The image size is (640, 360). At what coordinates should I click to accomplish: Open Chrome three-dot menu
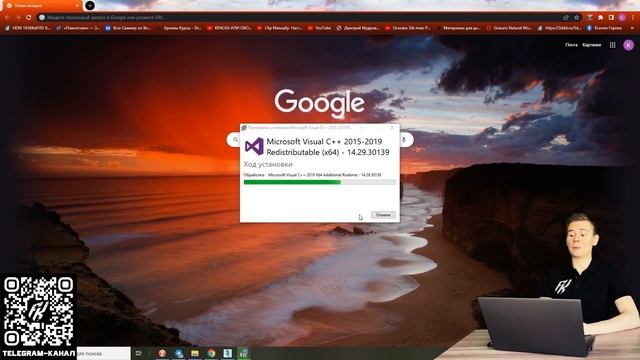[633, 18]
